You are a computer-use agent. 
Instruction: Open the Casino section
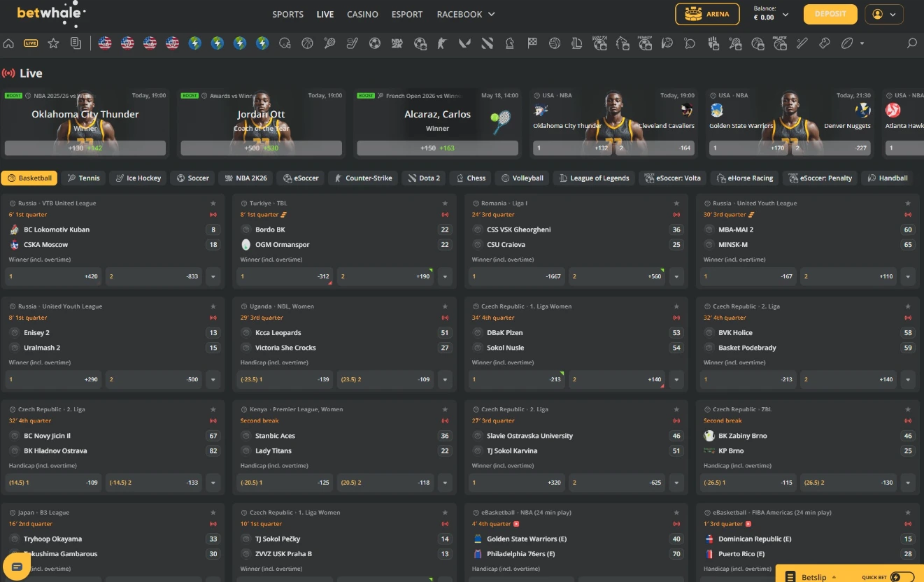362,14
